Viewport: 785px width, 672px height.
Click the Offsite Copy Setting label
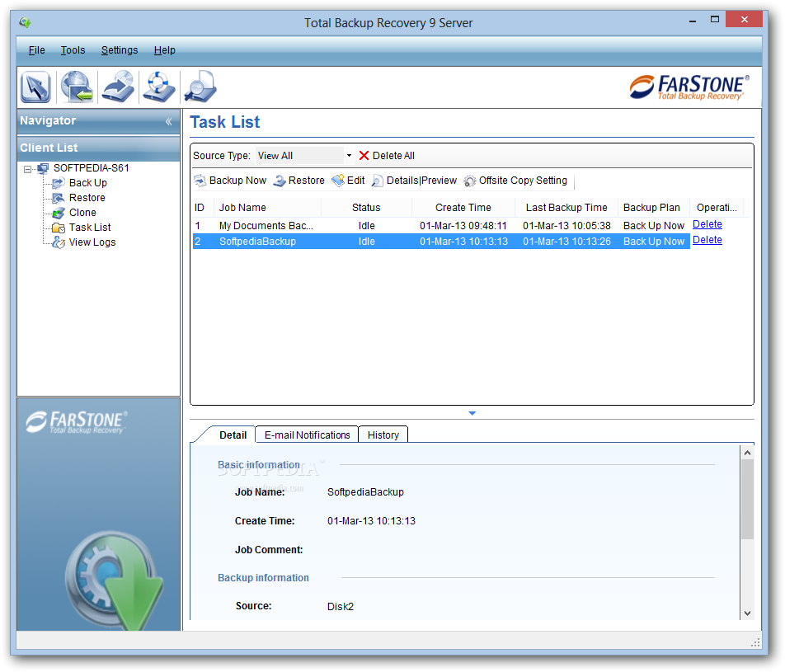coord(523,181)
